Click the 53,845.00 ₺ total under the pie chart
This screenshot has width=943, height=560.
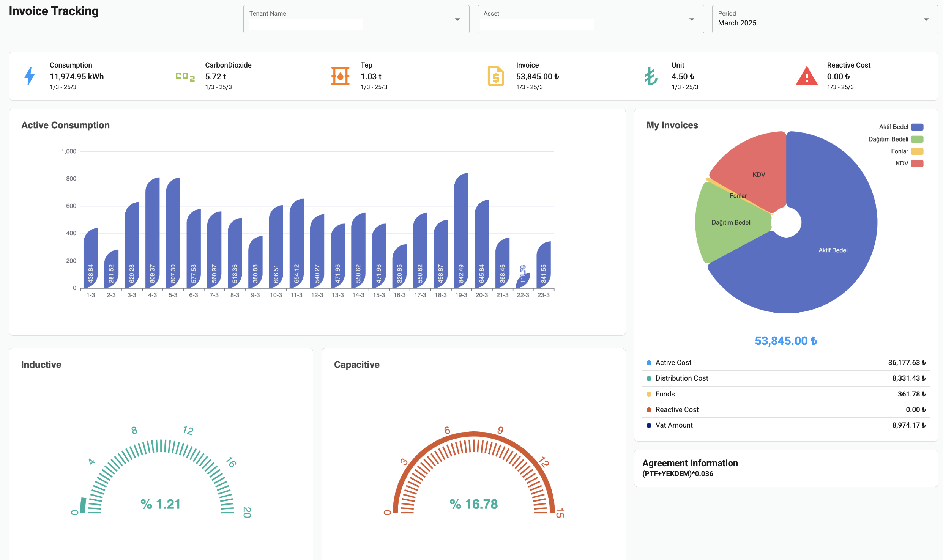pyautogui.click(x=786, y=341)
